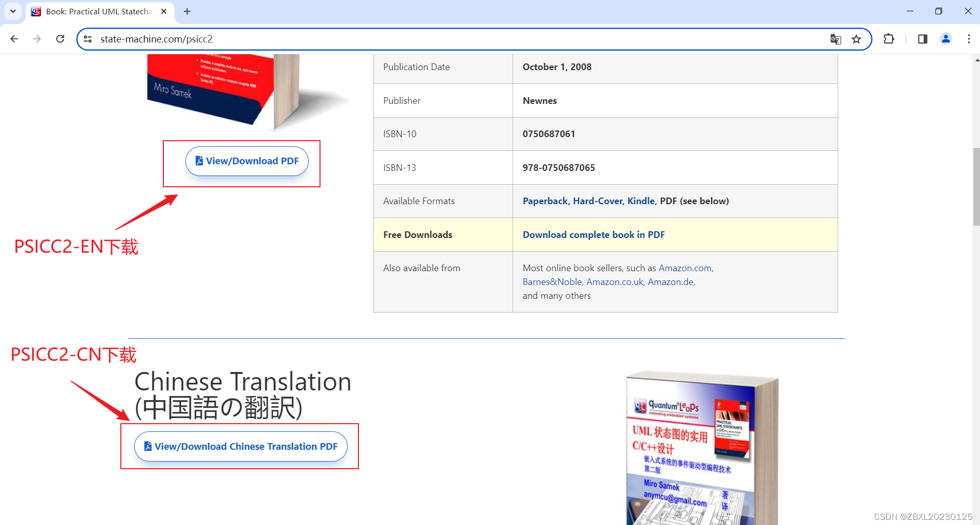The height and width of the screenshot is (525, 980).
Task: Open the Chrome profile avatar
Action: click(946, 39)
